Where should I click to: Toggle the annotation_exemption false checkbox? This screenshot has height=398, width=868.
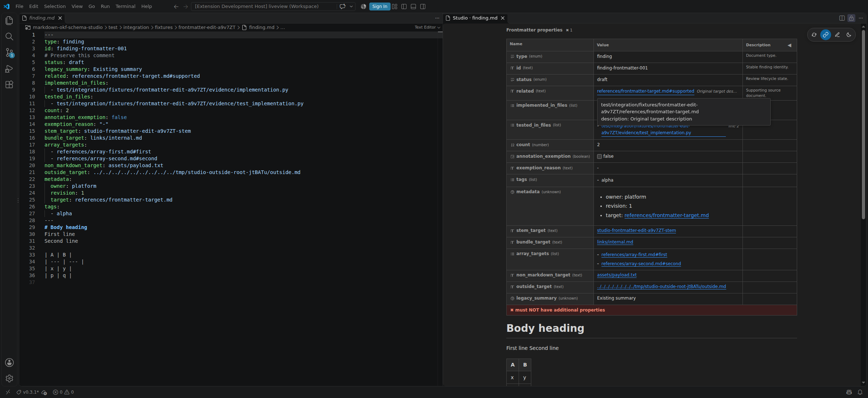(x=599, y=156)
